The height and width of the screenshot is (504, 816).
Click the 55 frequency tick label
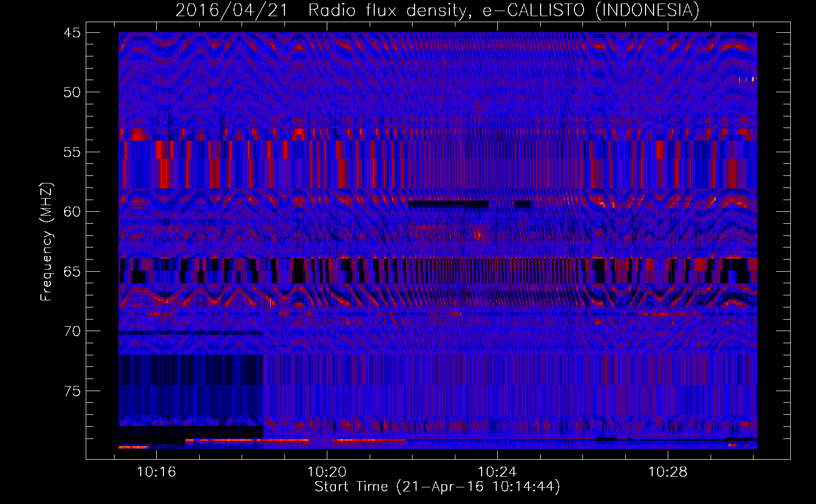coord(72,152)
